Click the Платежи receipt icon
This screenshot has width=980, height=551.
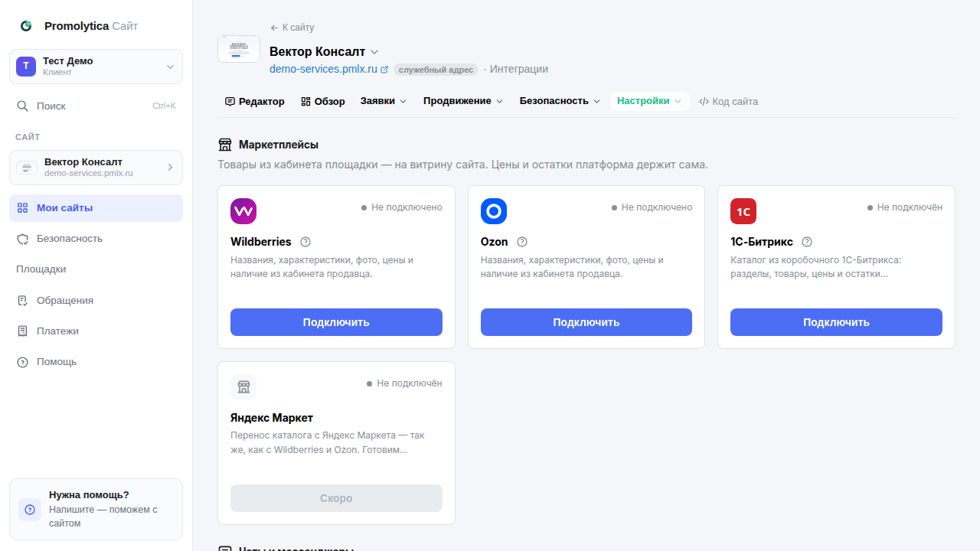pos(22,331)
